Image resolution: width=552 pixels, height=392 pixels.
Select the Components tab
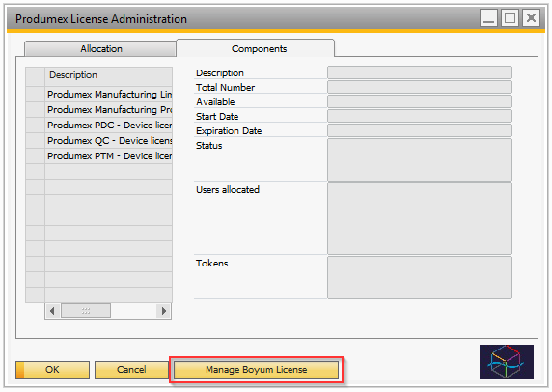pos(256,48)
